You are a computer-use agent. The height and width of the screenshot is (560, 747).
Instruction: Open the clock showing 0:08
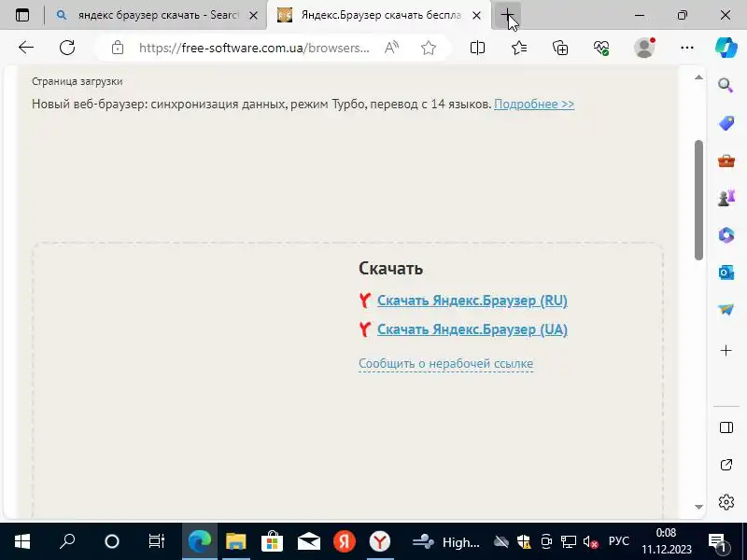[666, 541]
